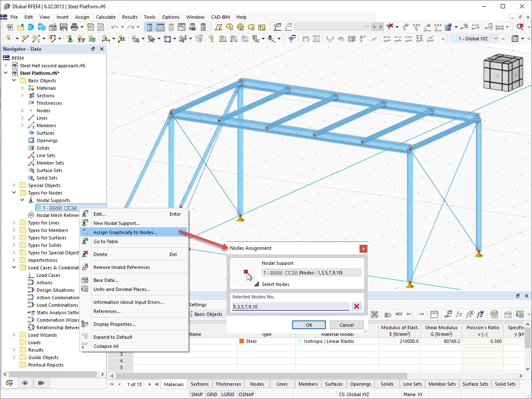Clear selected nodes with the red X
This screenshot has height=399, width=532.
click(356, 306)
